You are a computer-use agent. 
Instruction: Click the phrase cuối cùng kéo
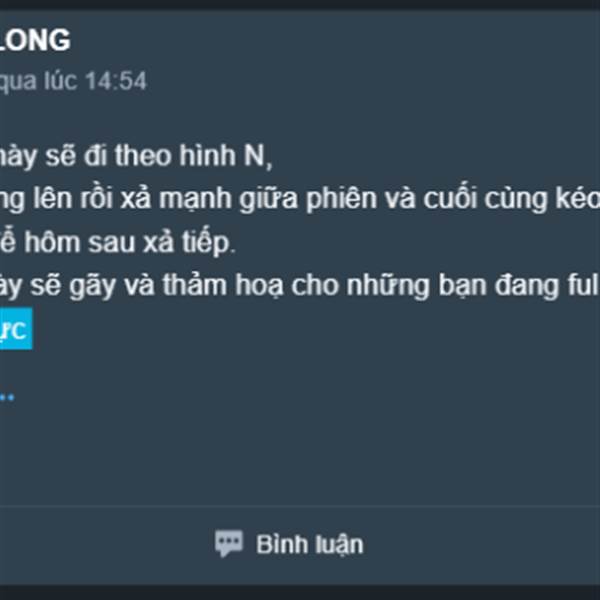pyautogui.click(x=511, y=199)
